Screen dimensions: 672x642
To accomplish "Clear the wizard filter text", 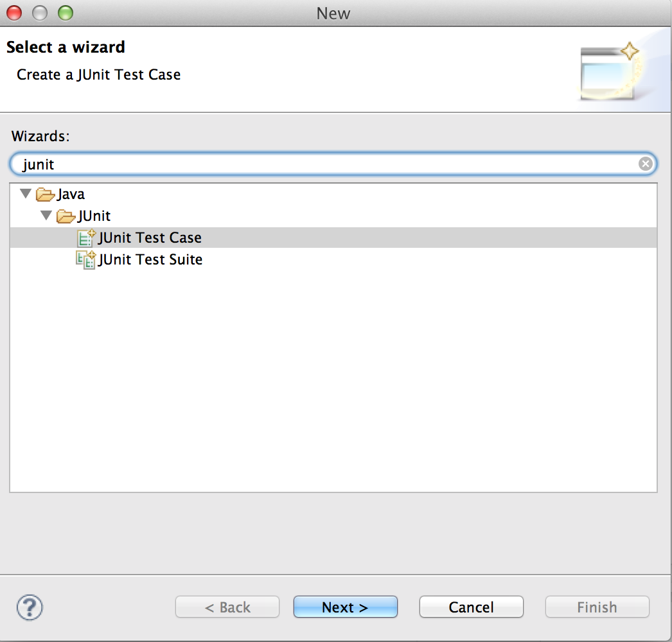I will pyautogui.click(x=646, y=164).
